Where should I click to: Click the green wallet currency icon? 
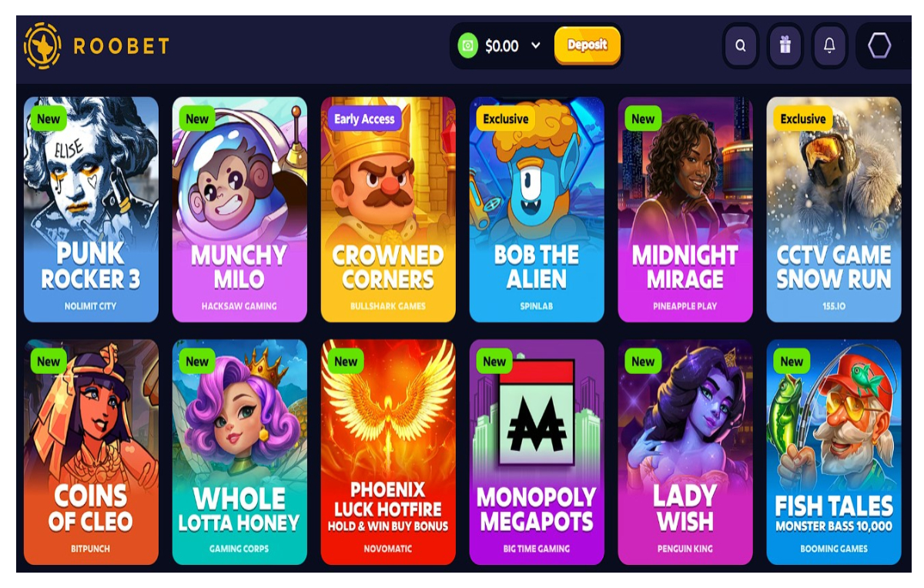pyautogui.click(x=467, y=46)
